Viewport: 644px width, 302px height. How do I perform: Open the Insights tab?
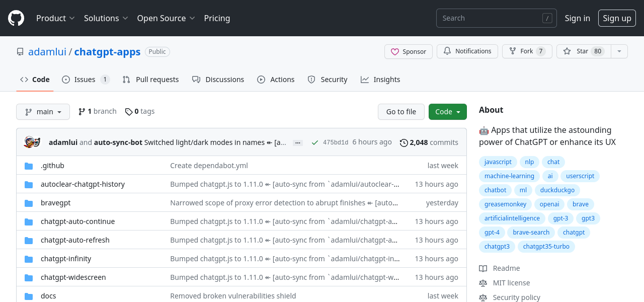click(380, 80)
